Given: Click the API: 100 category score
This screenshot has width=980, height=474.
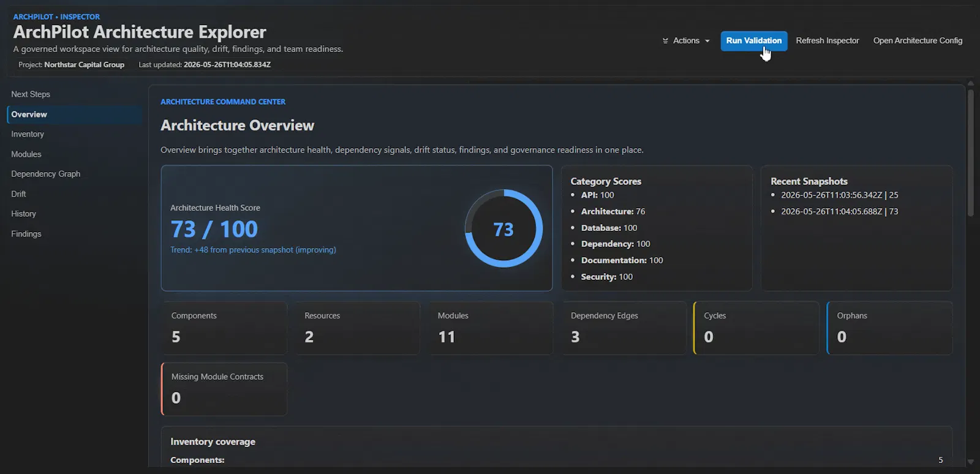Looking at the screenshot, I should [597, 195].
